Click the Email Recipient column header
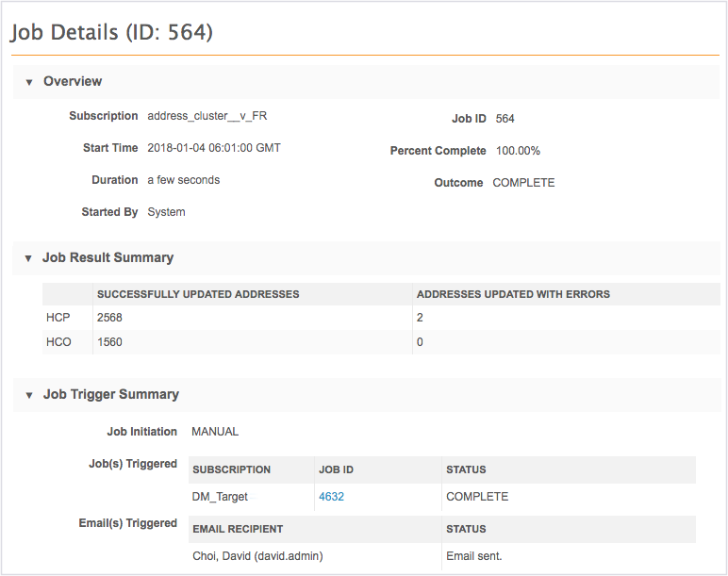Viewport: 728px width, 576px height. point(238,529)
